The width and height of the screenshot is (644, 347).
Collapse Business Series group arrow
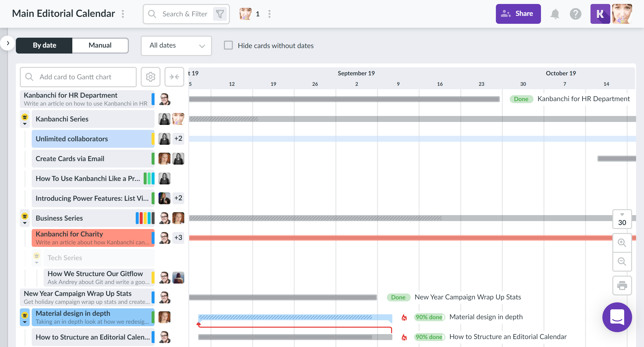[x=25, y=223]
